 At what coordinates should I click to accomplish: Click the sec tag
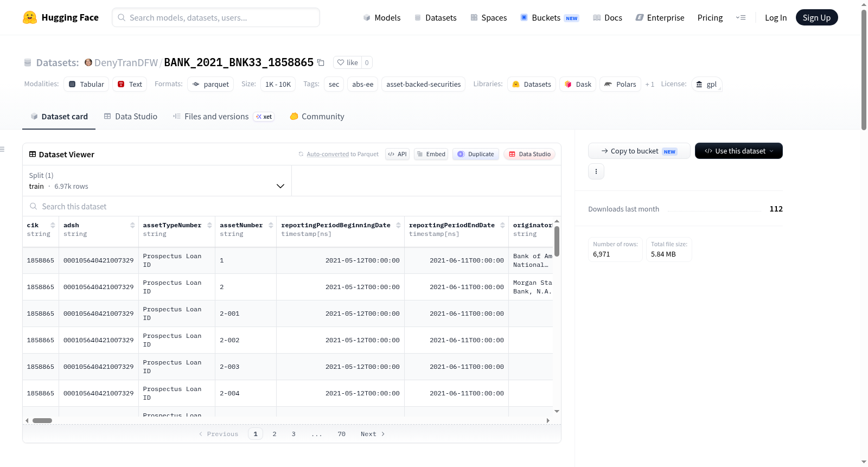pos(334,84)
